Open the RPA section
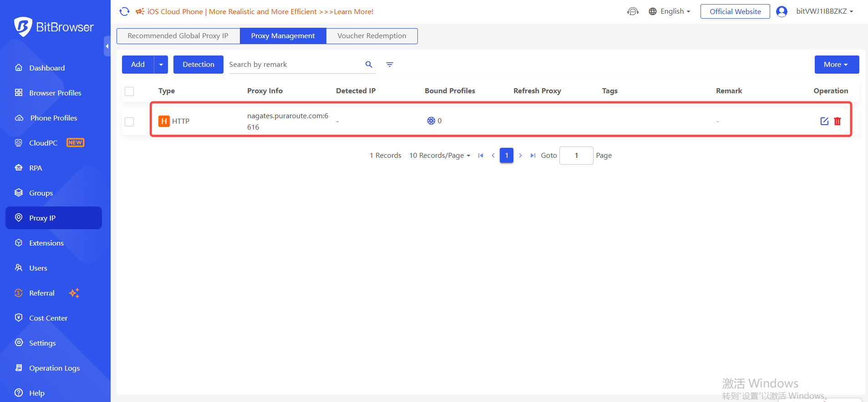868x402 pixels. 54,168
